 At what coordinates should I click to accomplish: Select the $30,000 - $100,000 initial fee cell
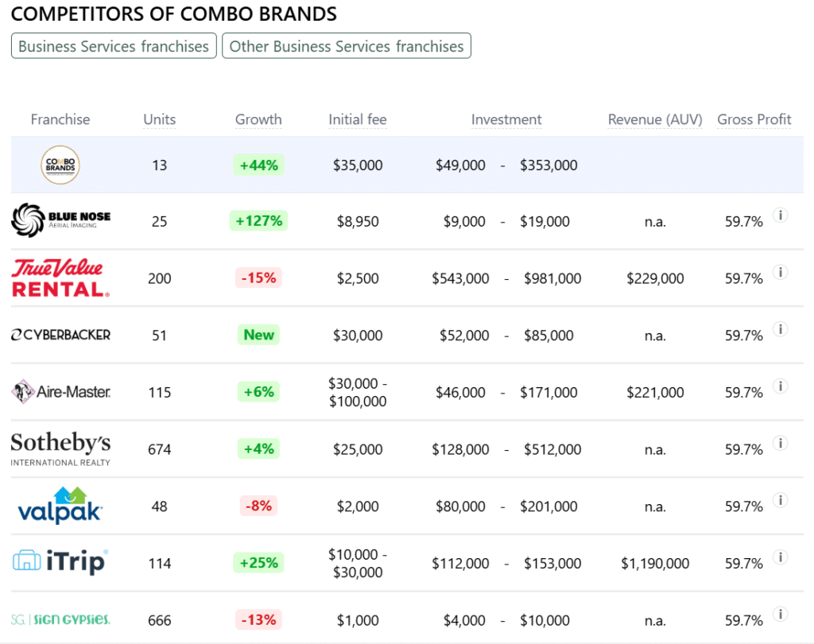358,392
